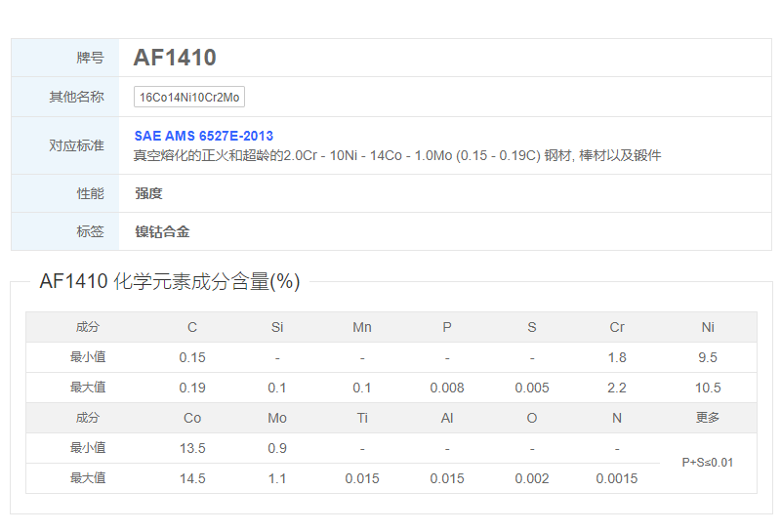Screen dimensions: 781x532
Task: Select the Mo minimum value 0.9
Action: tap(277, 448)
